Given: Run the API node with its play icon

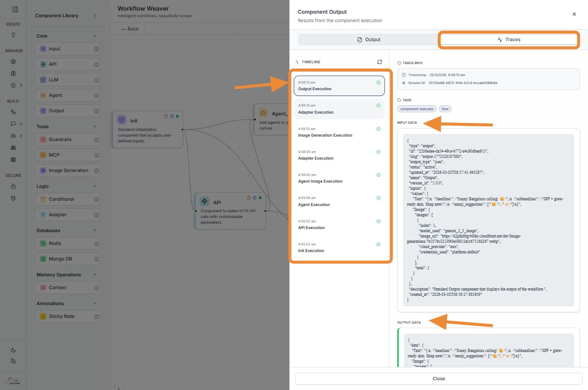Looking at the screenshot, I should tap(260, 198).
